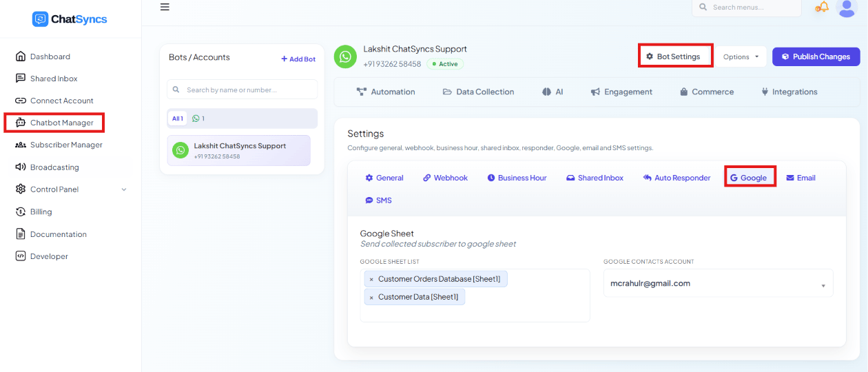Screen dimensions: 868x372
Task: Click the Engagement megaphone icon
Action: pos(595,92)
